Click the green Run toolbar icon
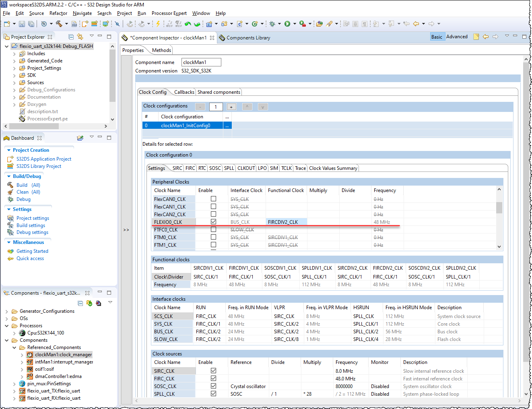 coord(288,24)
